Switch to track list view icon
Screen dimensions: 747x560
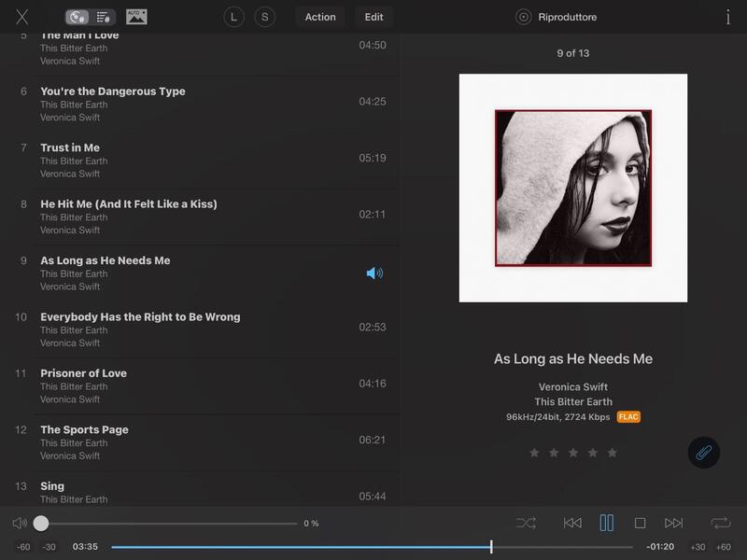(x=104, y=17)
